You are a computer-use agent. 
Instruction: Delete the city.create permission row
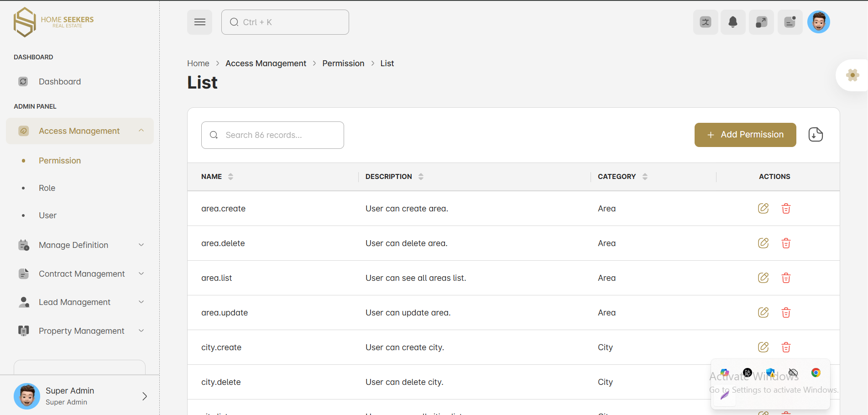click(786, 347)
